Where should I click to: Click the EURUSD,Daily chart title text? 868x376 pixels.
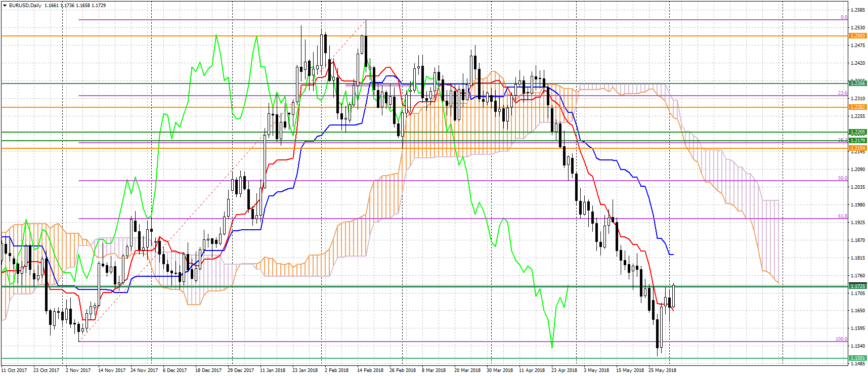click(25, 6)
